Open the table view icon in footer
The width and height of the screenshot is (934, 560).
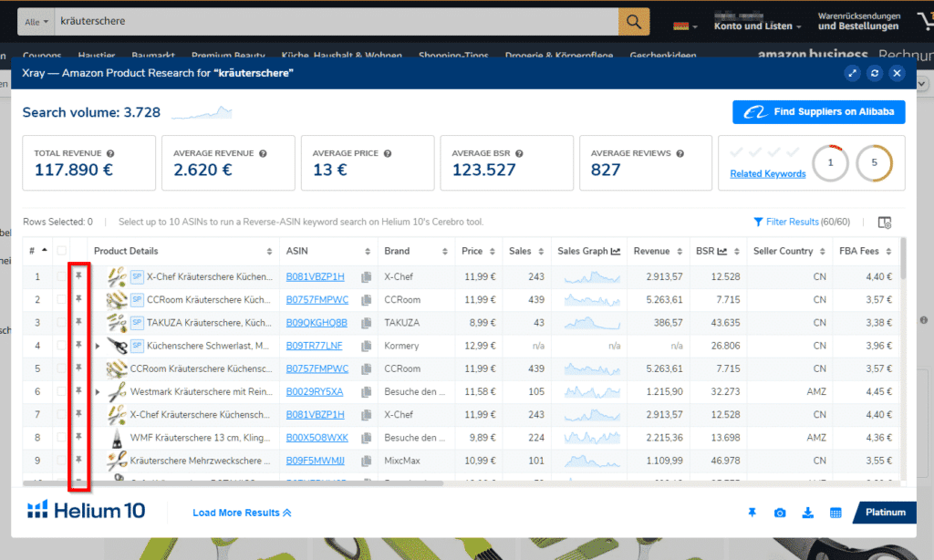point(835,513)
